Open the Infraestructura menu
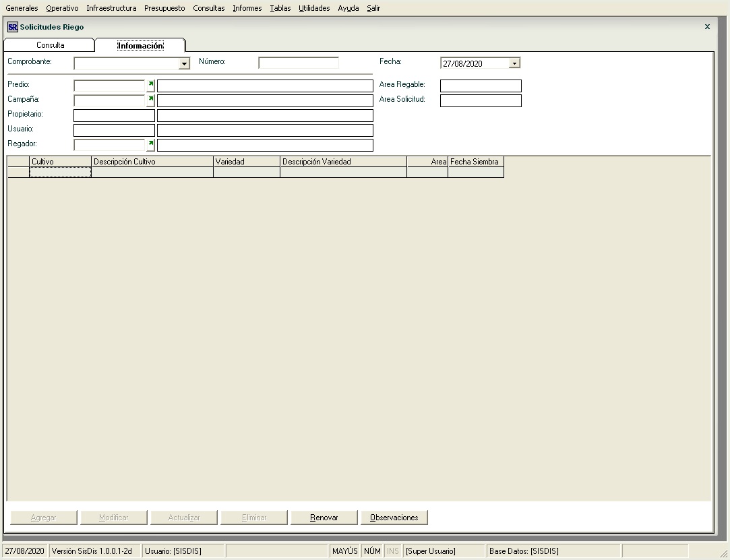Viewport: 730px width, 560px height. (111, 8)
